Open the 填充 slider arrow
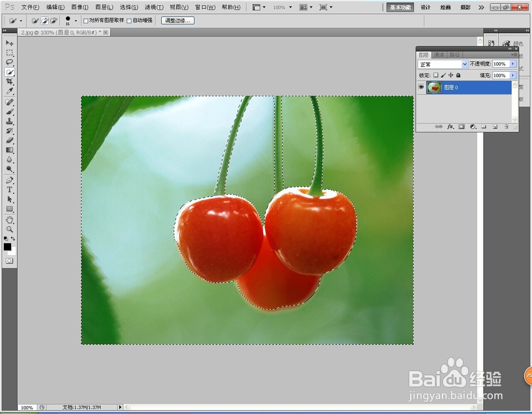 point(513,75)
